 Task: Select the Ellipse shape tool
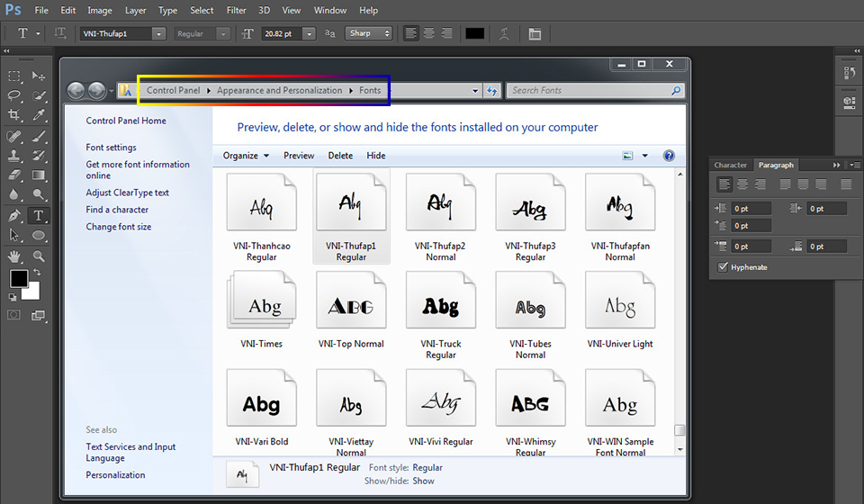(x=39, y=236)
